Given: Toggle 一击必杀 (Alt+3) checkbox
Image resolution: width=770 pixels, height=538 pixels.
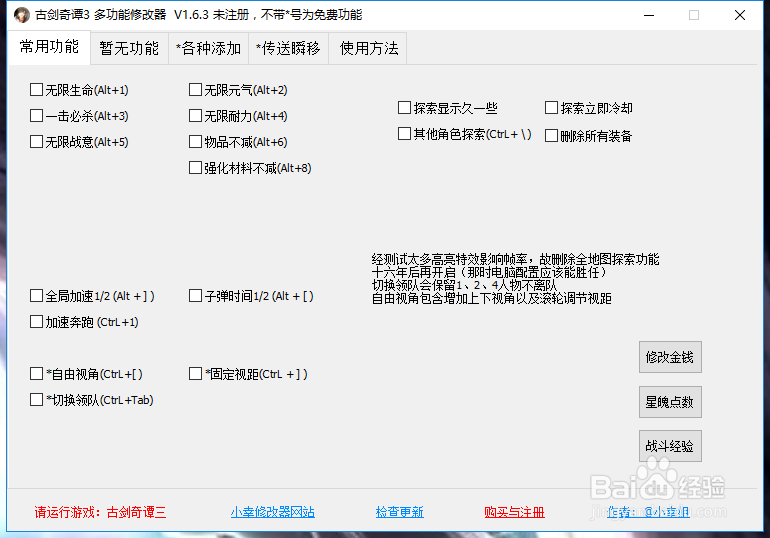Looking at the screenshot, I should point(36,116).
